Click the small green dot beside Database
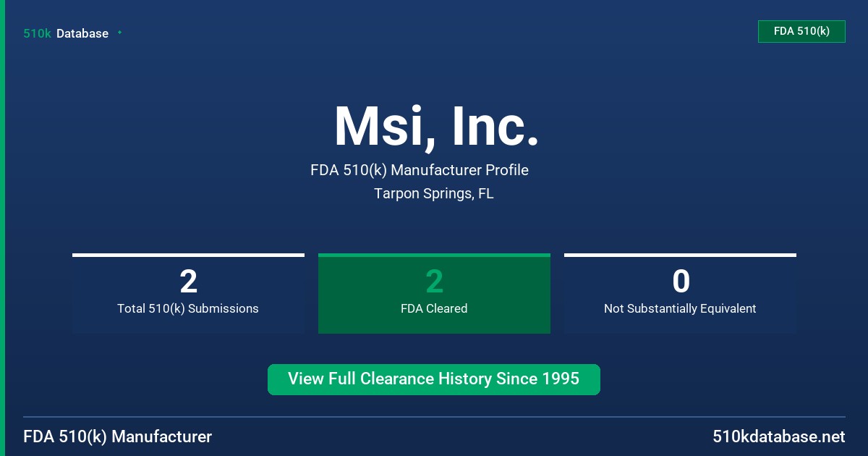 119,33
